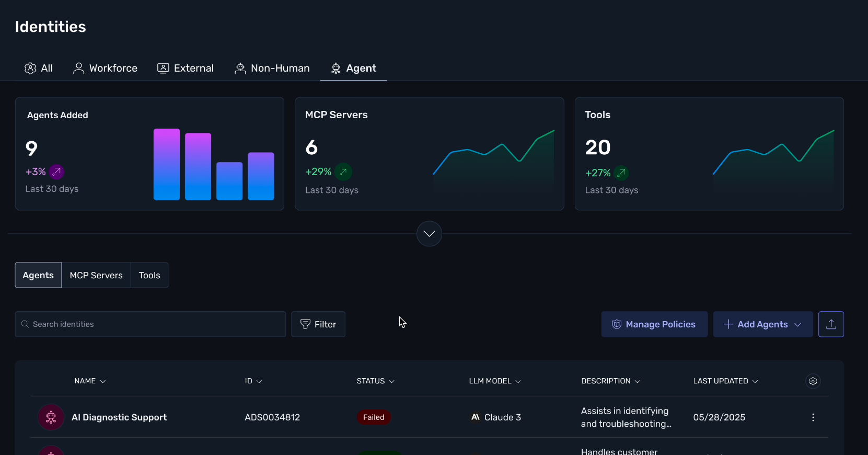
Task: Click the Claude 3 model logo icon
Action: [x=476, y=417]
